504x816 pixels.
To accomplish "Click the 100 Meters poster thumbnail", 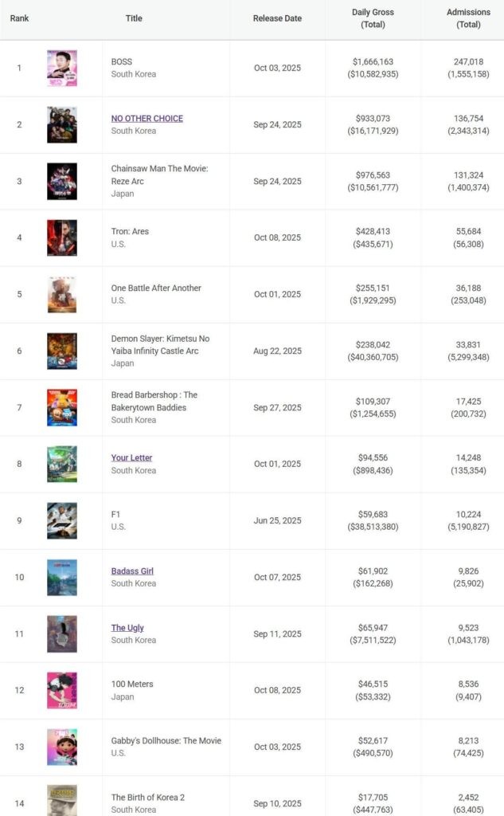I will [62, 691].
